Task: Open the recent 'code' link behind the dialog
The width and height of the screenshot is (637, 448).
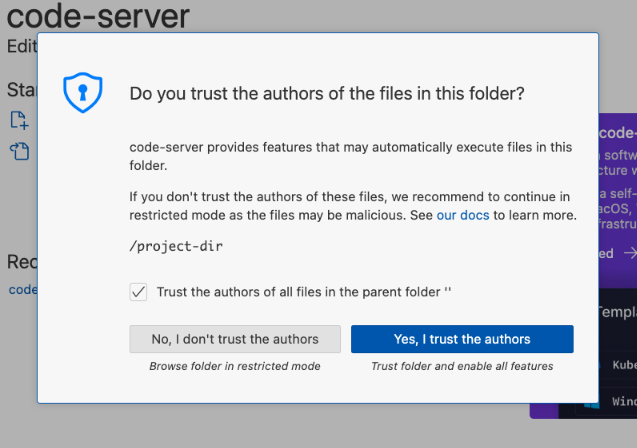Action: (x=23, y=290)
